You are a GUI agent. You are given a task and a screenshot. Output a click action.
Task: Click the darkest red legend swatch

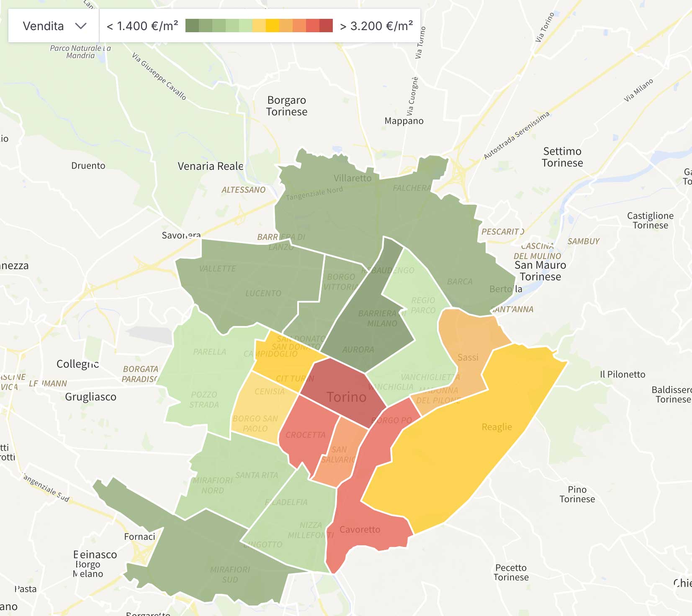pos(326,26)
